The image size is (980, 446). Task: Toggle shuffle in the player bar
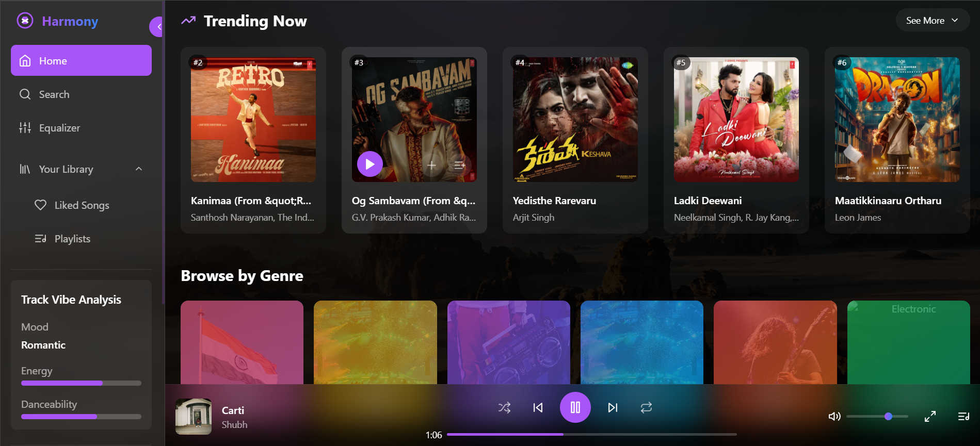[504, 408]
